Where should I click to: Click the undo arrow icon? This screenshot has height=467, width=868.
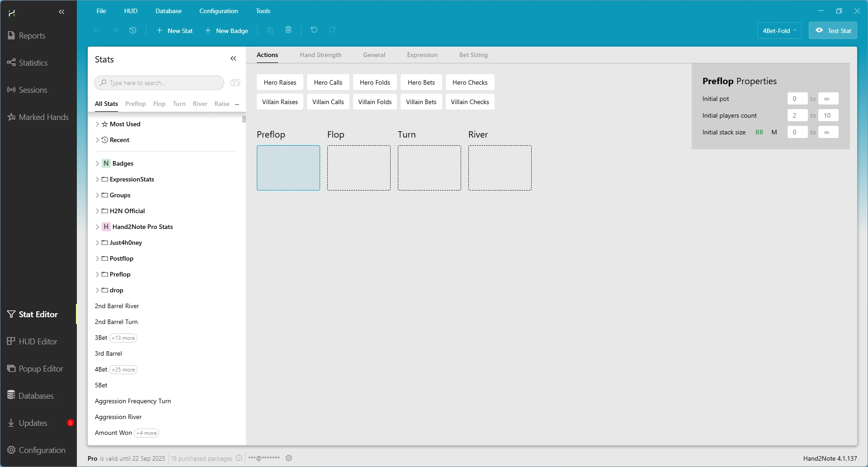click(x=314, y=30)
